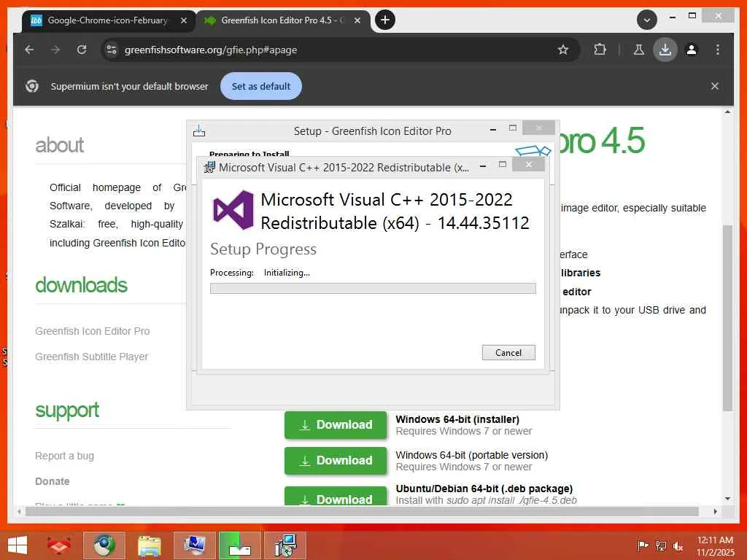Click the setup progress bar
Screen dimensions: 747x560
(x=373, y=288)
